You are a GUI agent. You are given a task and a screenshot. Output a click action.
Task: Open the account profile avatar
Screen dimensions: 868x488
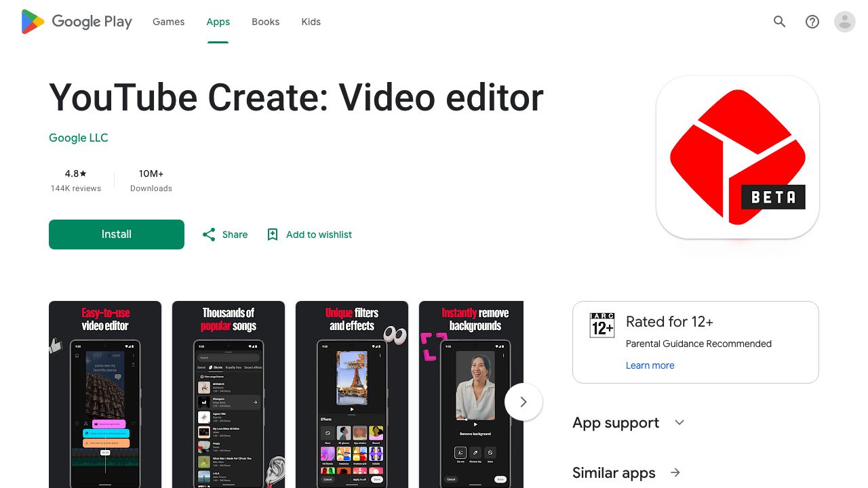coord(845,22)
